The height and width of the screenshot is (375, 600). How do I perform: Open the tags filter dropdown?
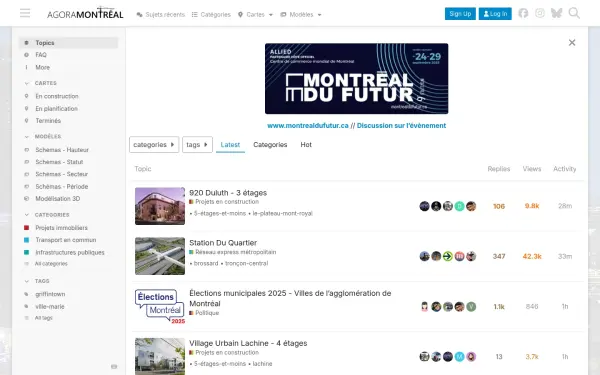point(197,145)
